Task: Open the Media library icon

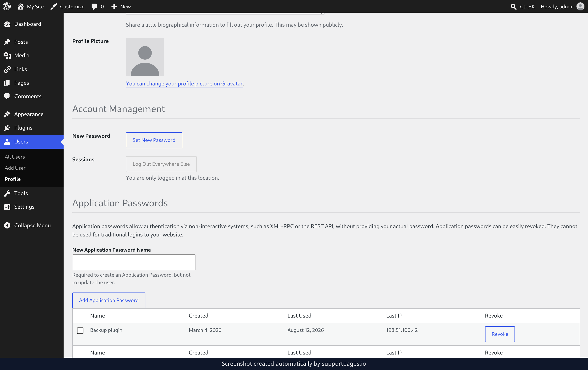Action: 7,55
